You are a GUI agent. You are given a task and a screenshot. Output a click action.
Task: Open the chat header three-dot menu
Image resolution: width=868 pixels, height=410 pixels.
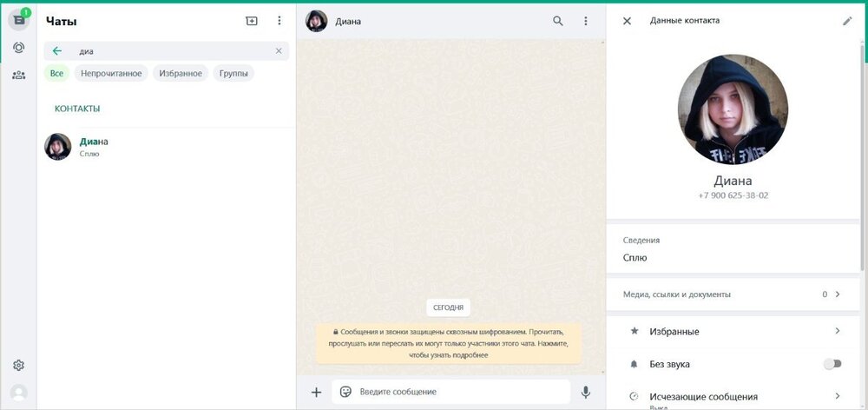coord(586,21)
